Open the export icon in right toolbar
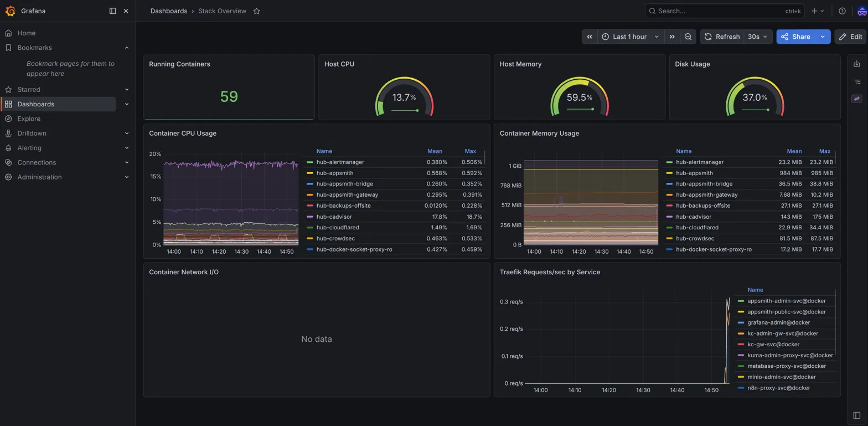This screenshot has height=426, width=868. click(856, 64)
